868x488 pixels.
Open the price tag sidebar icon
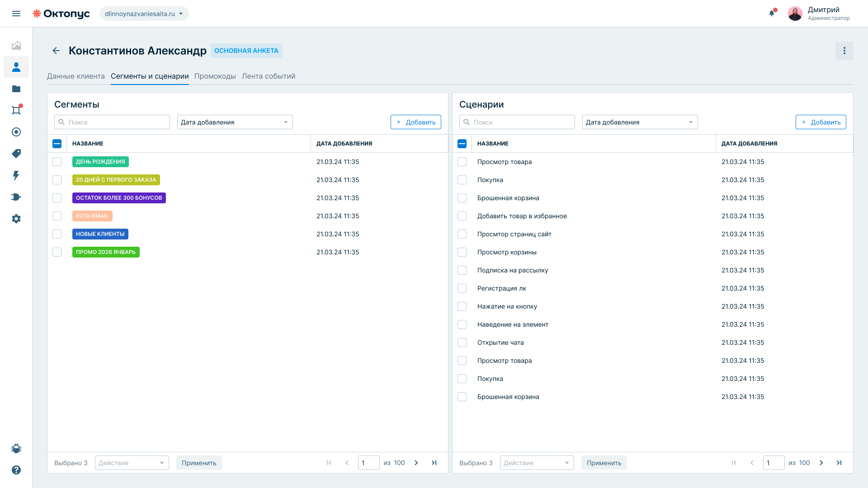click(x=16, y=154)
